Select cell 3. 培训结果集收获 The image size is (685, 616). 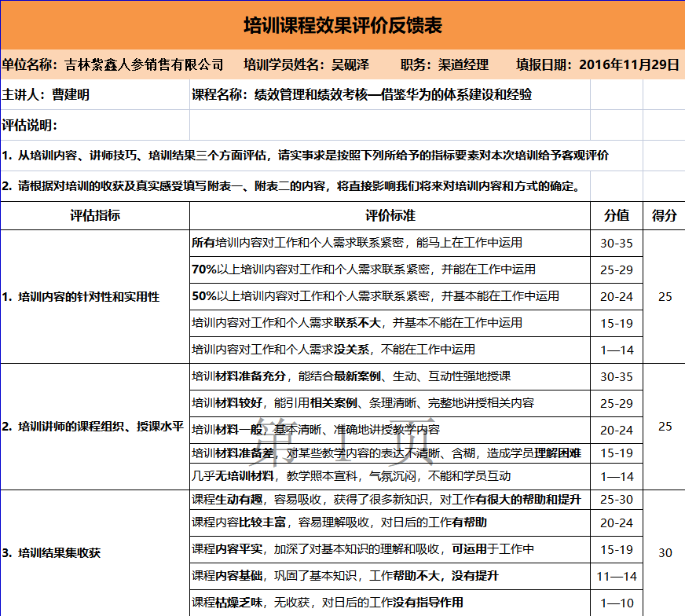pyautogui.click(x=95, y=553)
